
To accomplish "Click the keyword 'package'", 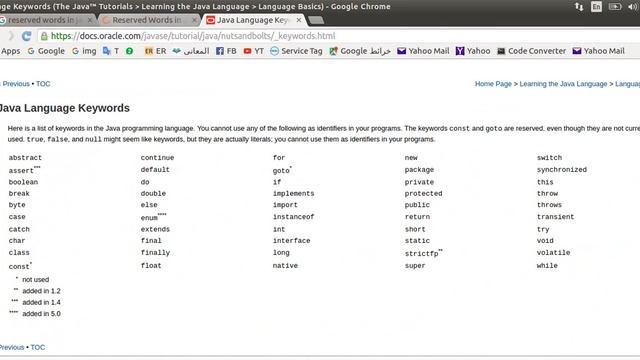I will [x=419, y=170].
